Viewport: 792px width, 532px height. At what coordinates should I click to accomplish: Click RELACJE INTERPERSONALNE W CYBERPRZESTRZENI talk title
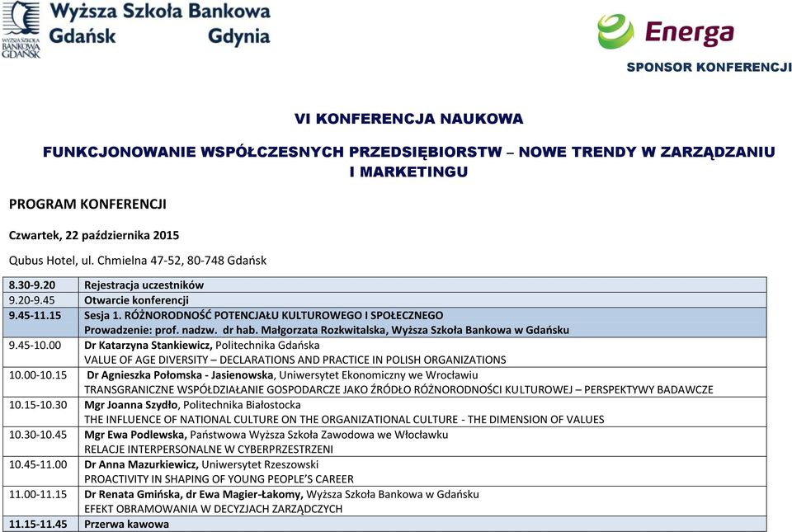tap(209, 450)
